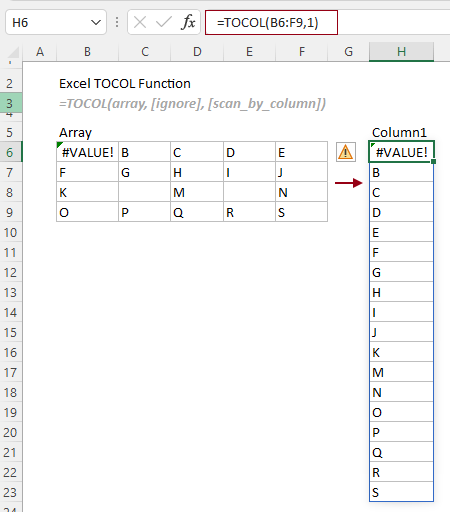Expand the Name Box dropdown arrow

(96, 23)
